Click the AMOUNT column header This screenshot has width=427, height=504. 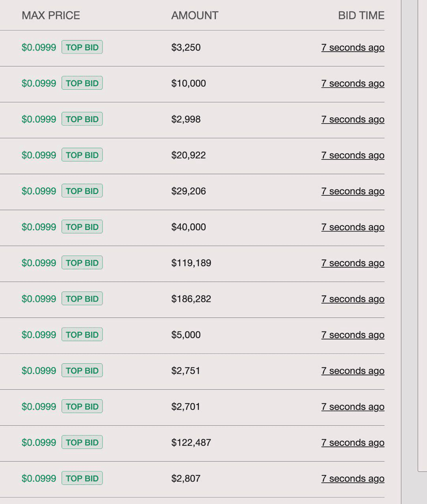click(195, 15)
